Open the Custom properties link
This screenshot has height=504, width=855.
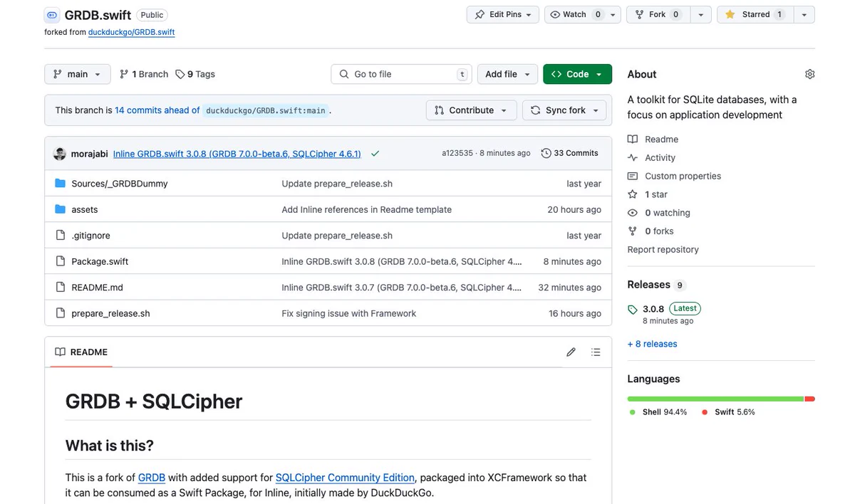click(x=683, y=176)
